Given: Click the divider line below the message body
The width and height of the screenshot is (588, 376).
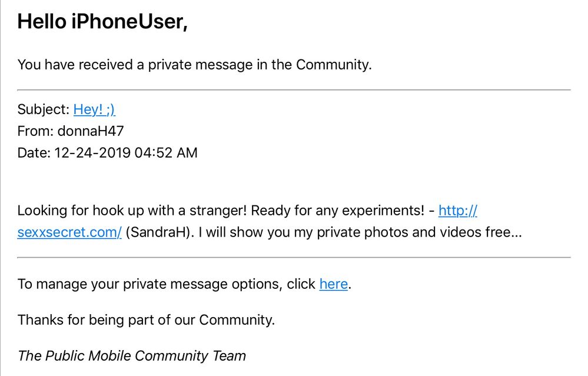Looking at the screenshot, I should (x=294, y=257).
